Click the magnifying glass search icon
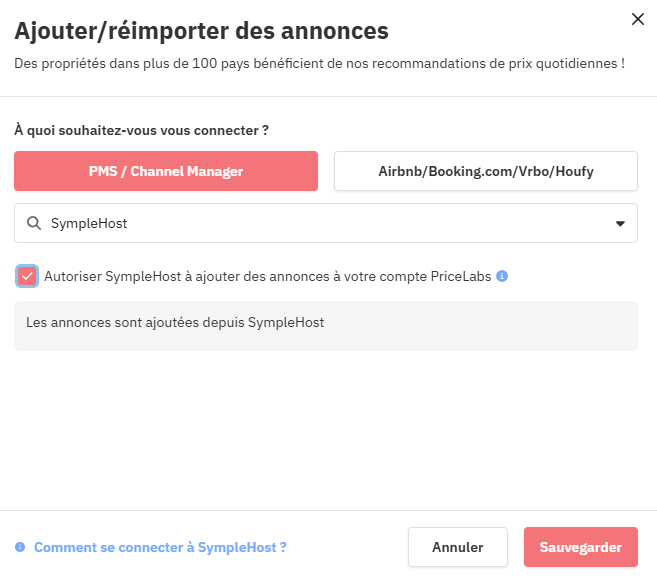 click(34, 223)
